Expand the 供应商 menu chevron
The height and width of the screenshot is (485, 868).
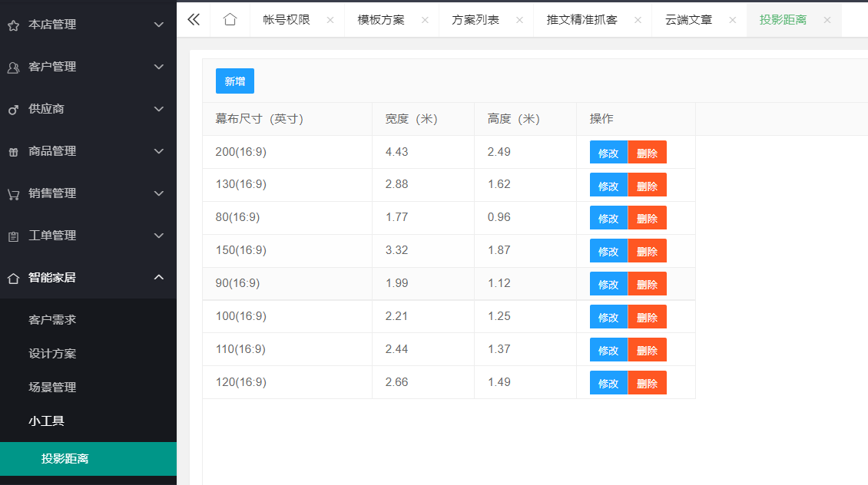[x=159, y=109]
